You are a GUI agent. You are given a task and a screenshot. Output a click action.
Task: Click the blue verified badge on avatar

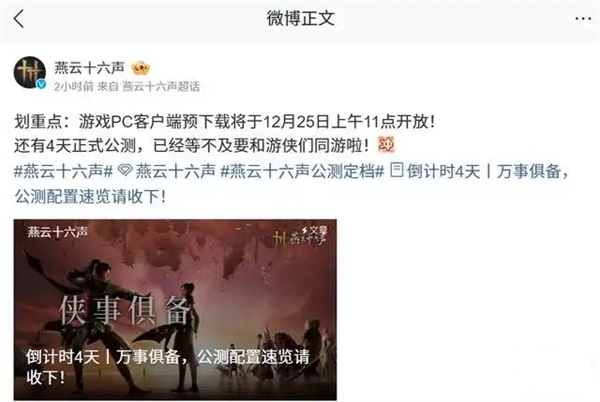tap(41, 84)
